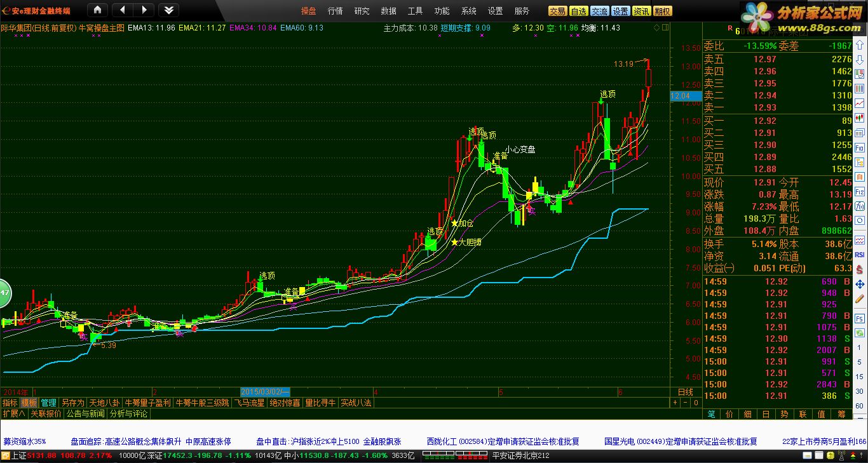Open the checklist table sidebar icon
The height and width of the screenshot is (463, 868).
pyautogui.click(x=860, y=74)
